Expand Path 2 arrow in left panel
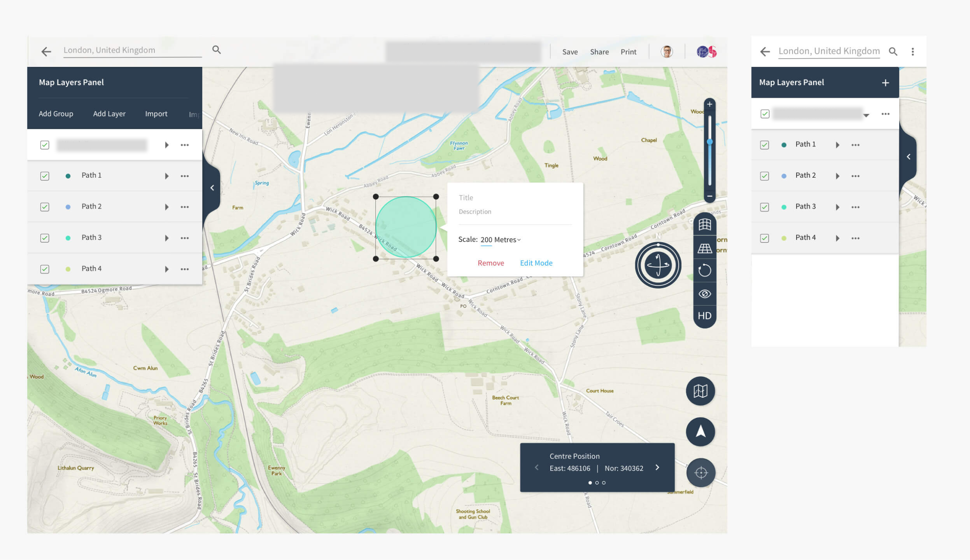 (167, 207)
